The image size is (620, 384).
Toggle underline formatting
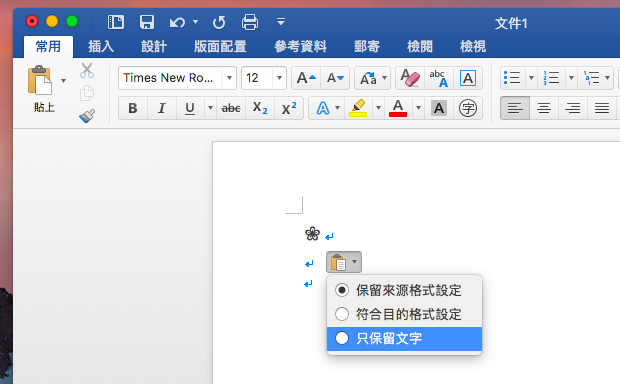[x=190, y=108]
